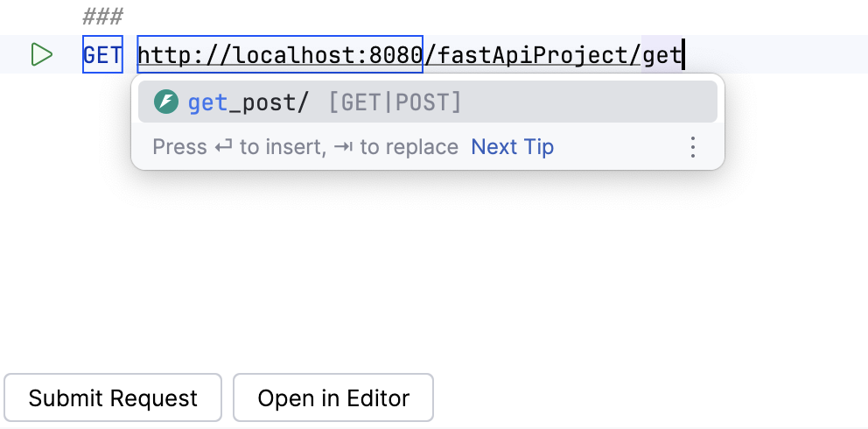Viewport: 868px width, 429px height.
Task: Click the GET method keyword
Action: tap(102, 54)
